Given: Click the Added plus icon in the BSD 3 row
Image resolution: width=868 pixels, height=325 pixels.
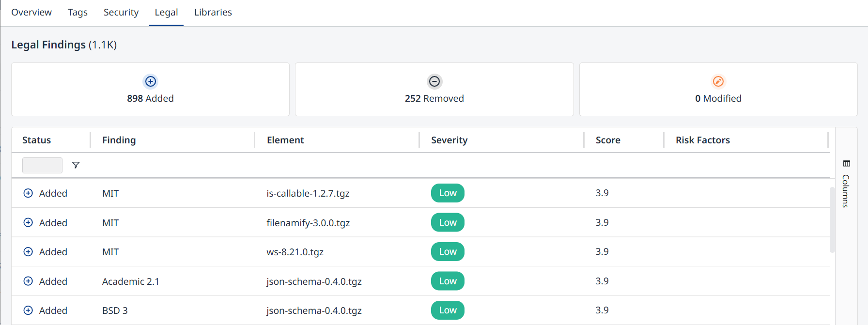Looking at the screenshot, I should click(x=28, y=310).
